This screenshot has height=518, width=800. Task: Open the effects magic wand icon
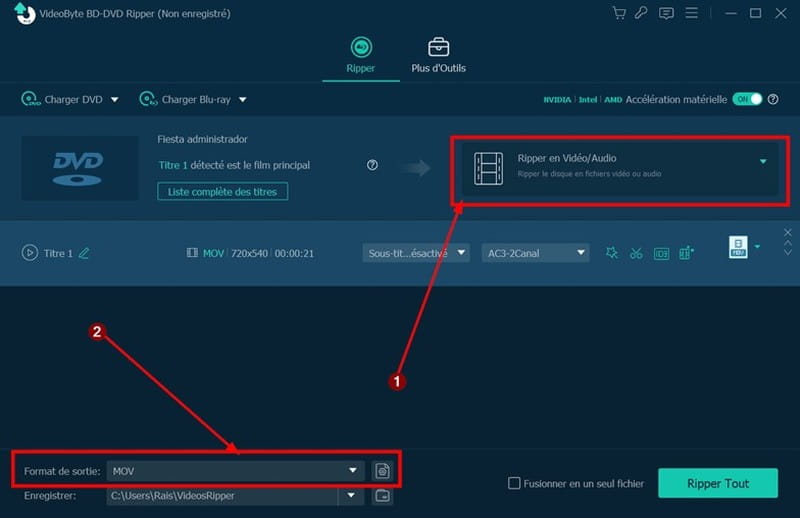(612, 253)
